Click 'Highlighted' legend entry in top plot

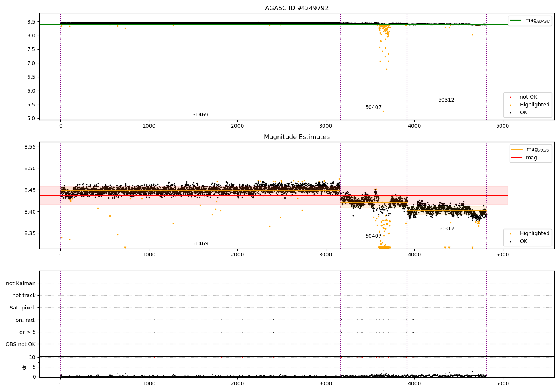tap(535, 105)
